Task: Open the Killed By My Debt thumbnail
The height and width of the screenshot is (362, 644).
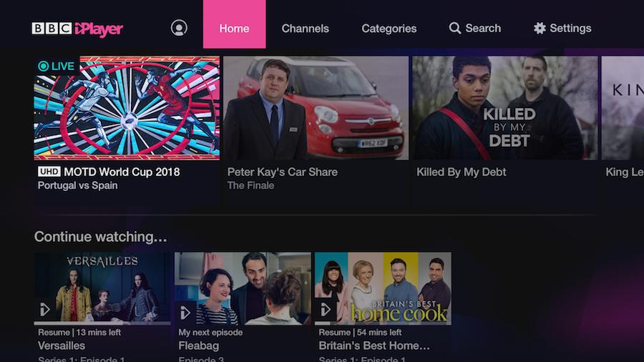Action: coord(504,108)
